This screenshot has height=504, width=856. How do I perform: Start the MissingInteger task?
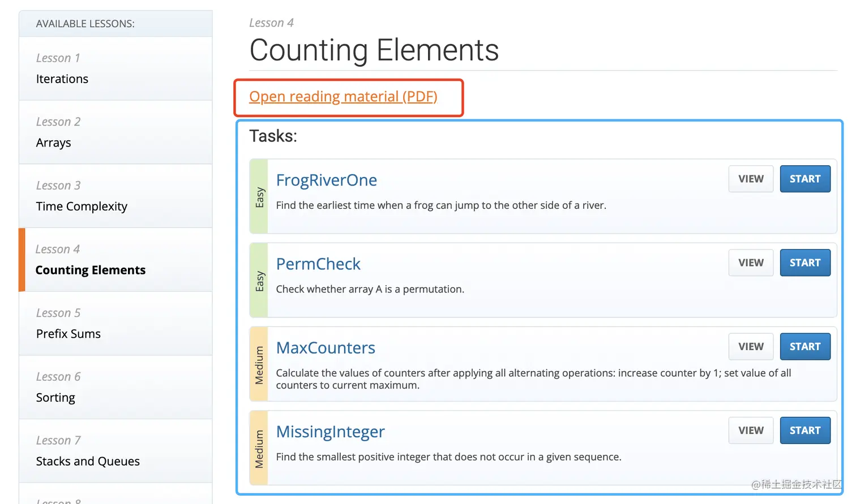click(x=805, y=430)
